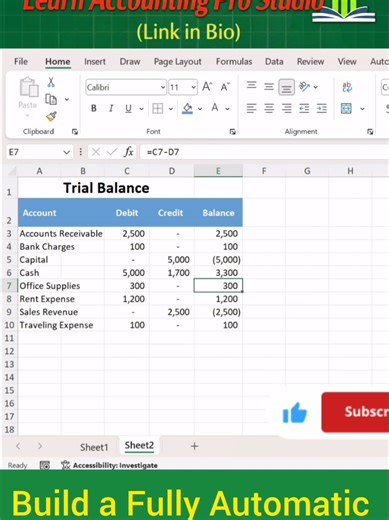Open Clipboard group dialog launcher

tap(75, 132)
